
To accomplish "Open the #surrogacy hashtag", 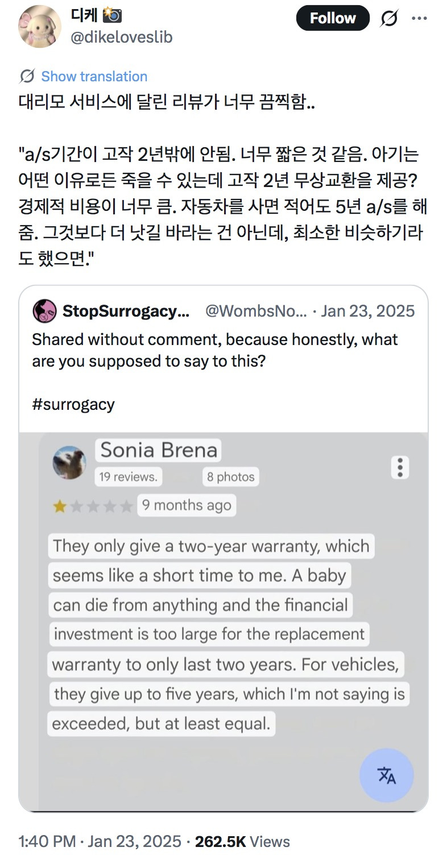I will pyautogui.click(x=73, y=404).
